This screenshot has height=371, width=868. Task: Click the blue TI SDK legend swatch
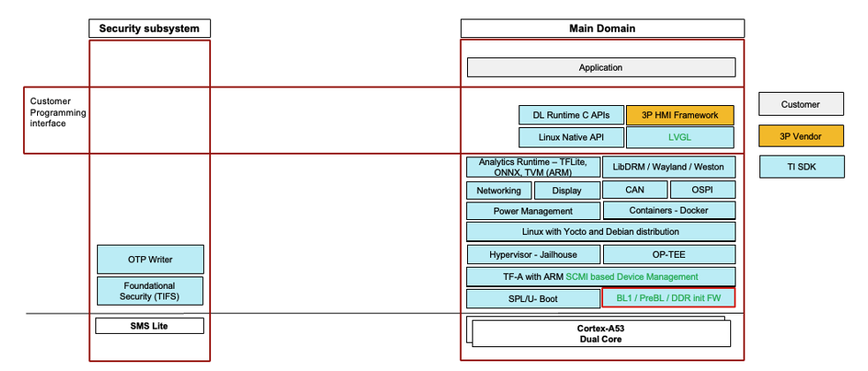[801, 166]
